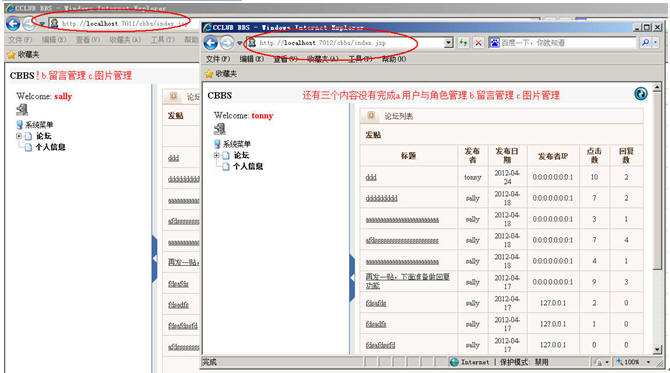Screen dimensions: 670x373
Task: Open recent pages dropdown next to Forward
Action: point(239,43)
